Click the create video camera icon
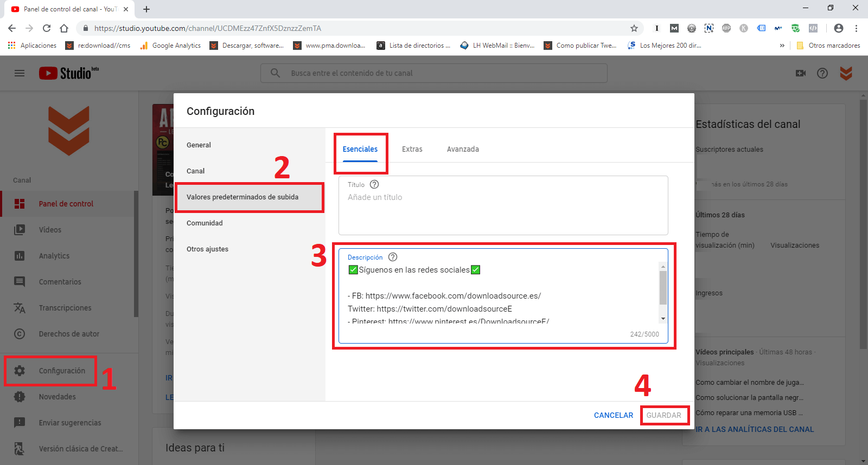This screenshot has height=465, width=868. [x=801, y=73]
